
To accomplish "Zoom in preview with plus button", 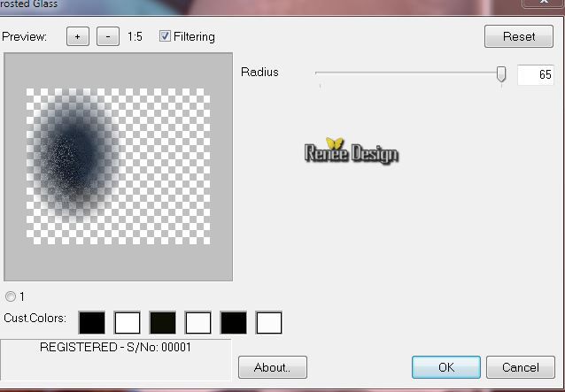I will coord(77,36).
